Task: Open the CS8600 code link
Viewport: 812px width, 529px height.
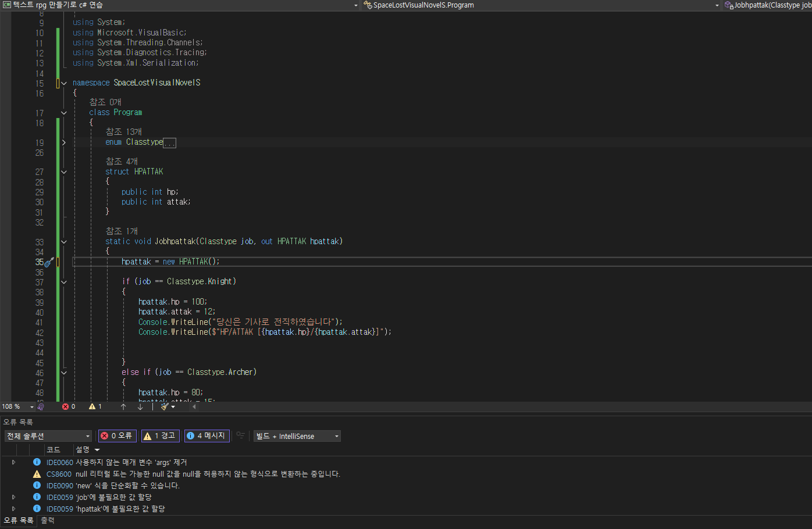Action: (x=59, y=474)
